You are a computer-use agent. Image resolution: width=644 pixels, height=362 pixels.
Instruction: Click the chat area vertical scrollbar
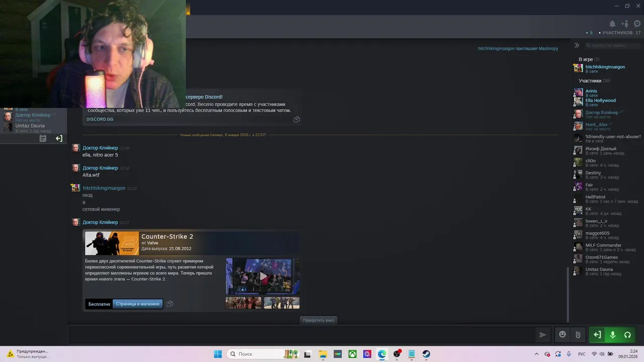[x=569, y=295]
